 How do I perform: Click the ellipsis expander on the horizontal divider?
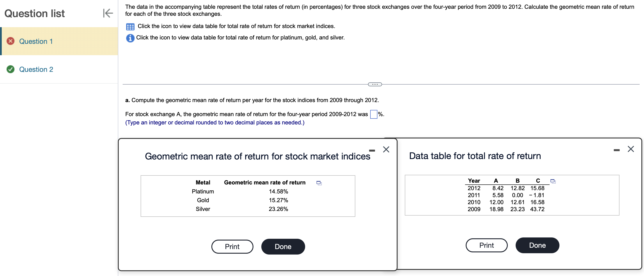(x=375, y=84)
